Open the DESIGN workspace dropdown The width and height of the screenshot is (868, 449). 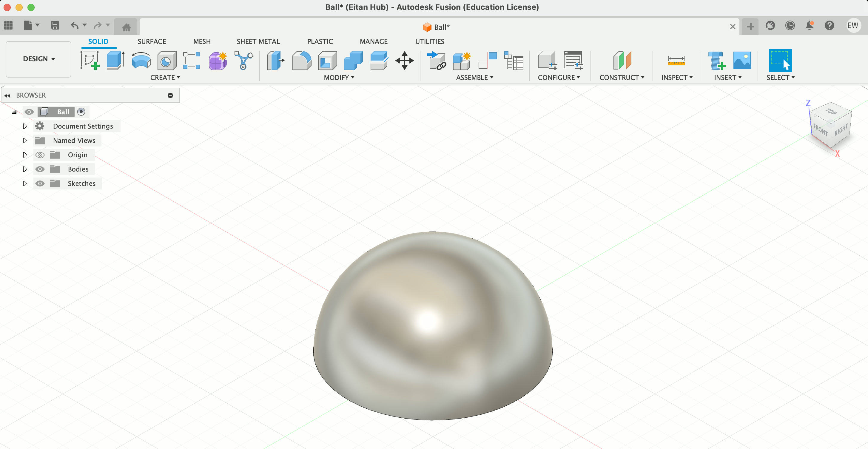pyautogui.click(x=38, y=59)
